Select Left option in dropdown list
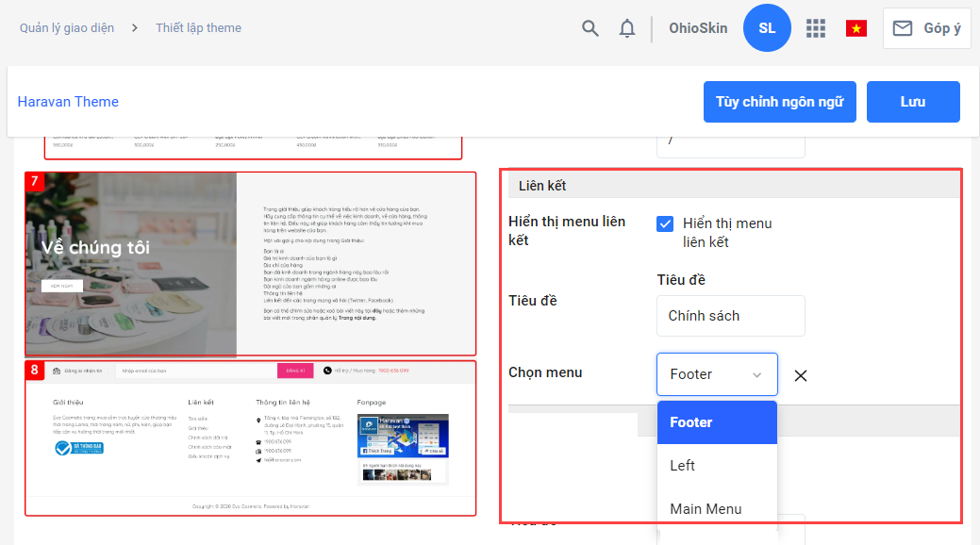The width and height of the screenshot is (980, 545). point(717,466)
